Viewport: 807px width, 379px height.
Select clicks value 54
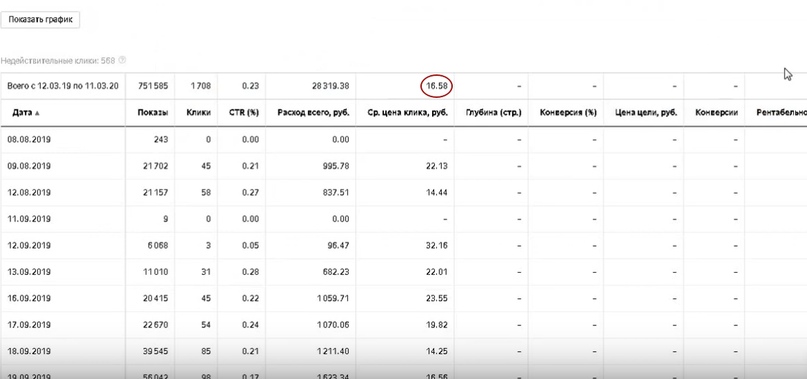click(206, 325)
